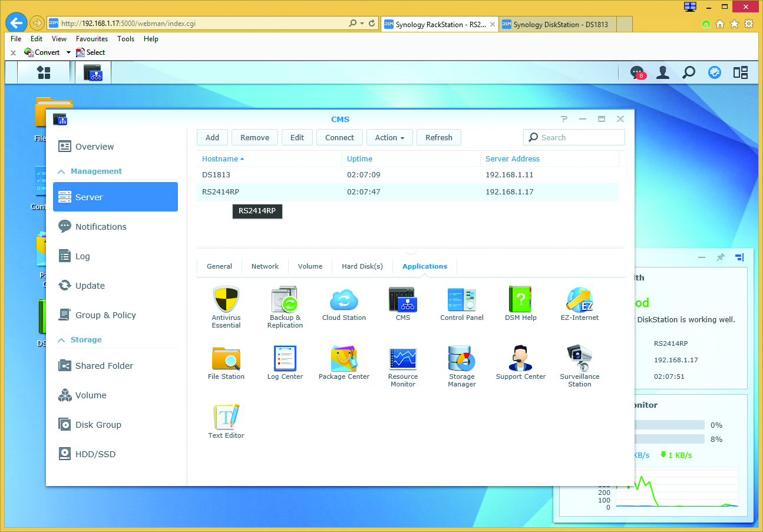Click the CMS window help question mark
The width and height of the screenshot is (763, 532).
pos(564,119)
